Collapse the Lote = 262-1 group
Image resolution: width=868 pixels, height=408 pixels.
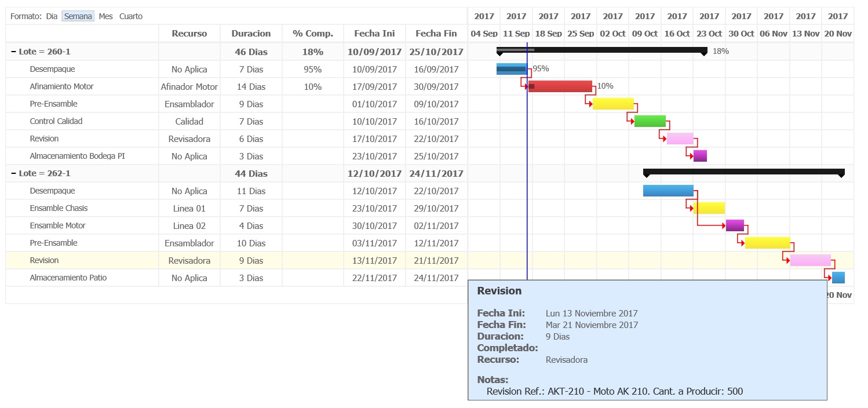click(x=13, y=173)
